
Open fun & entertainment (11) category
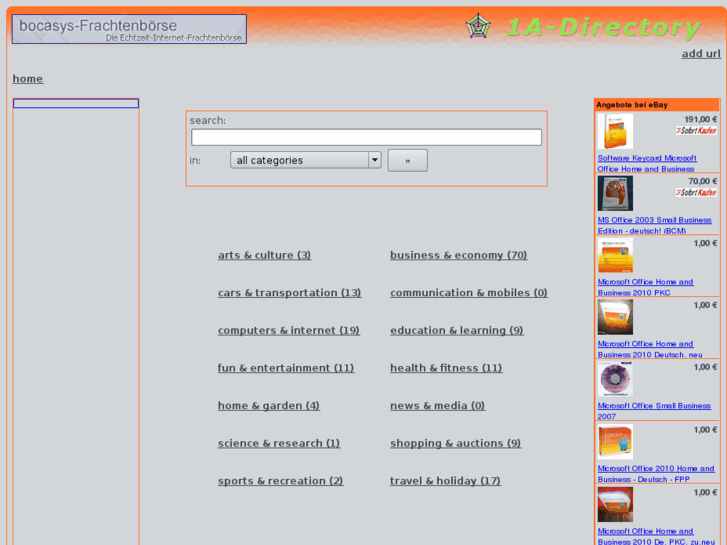click(286, 368)
